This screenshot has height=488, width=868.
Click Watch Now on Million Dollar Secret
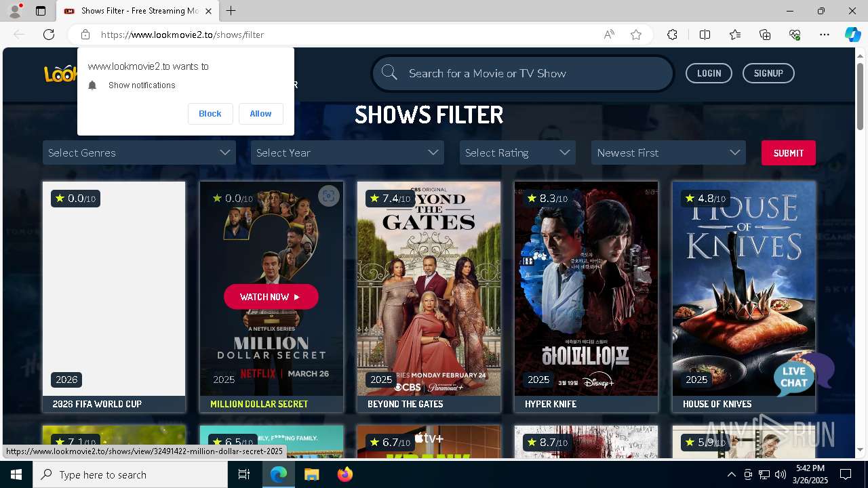pyautogui.click(x=271, y=297)
